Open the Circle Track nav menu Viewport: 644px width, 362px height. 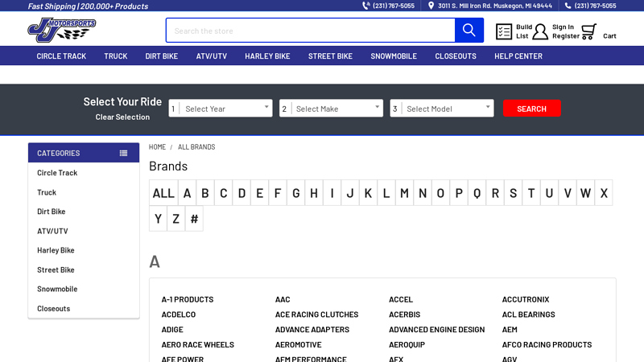pos(61,56)
